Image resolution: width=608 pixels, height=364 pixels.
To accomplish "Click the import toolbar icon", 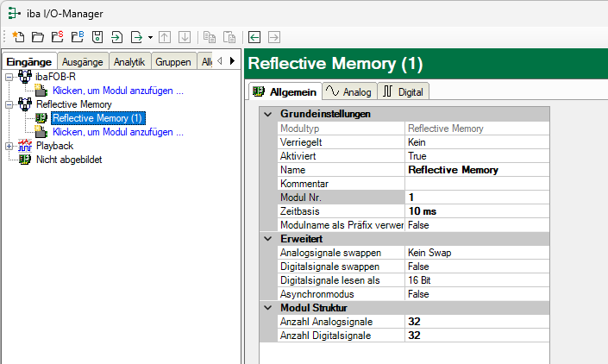I will (x=116, y=37).
